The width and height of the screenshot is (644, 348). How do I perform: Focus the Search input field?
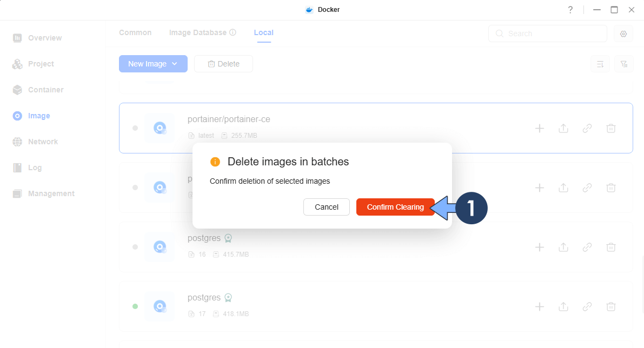548,34
